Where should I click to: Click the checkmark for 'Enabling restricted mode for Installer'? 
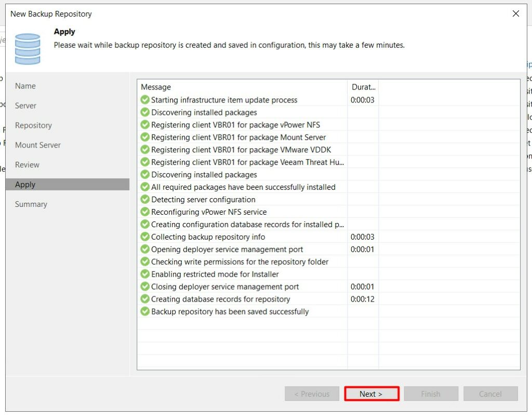coord(145,274)
